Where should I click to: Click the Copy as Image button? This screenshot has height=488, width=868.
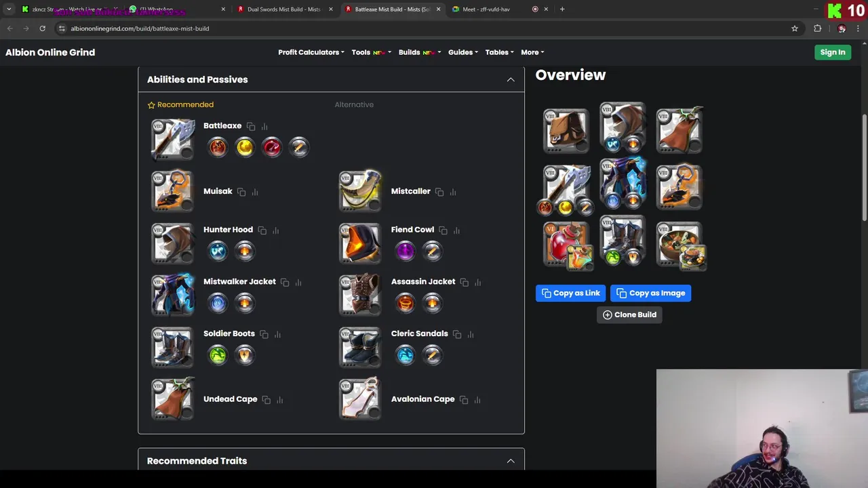click(650, 293)
